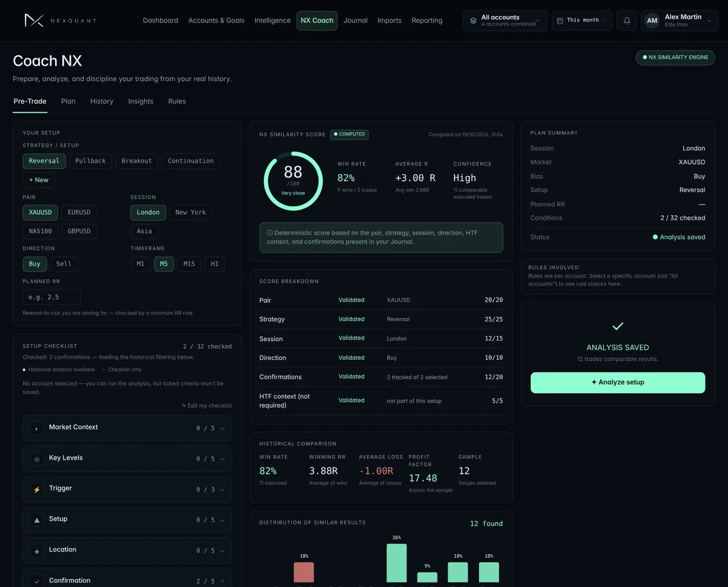Image resolution: width=728 pixels, height=587 pixels.
Task: Click the Setup triangle icon
Action: (x=36, y=520)
